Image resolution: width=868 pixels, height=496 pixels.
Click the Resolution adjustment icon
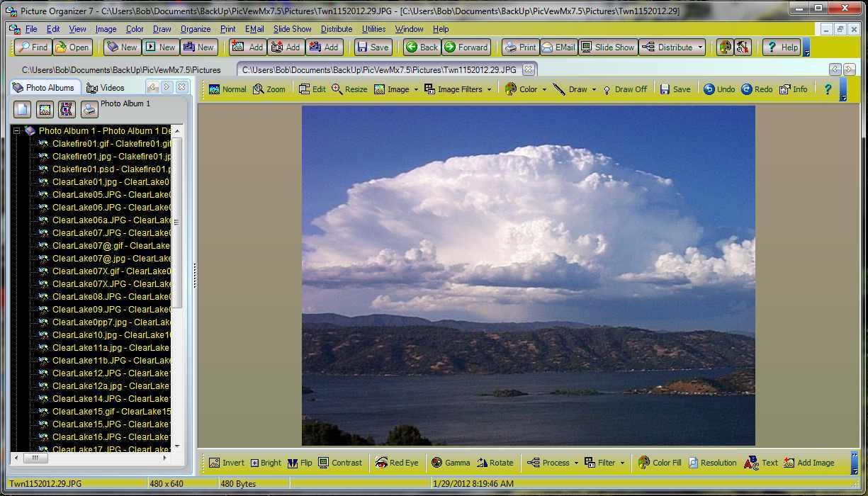click(713, 462)
